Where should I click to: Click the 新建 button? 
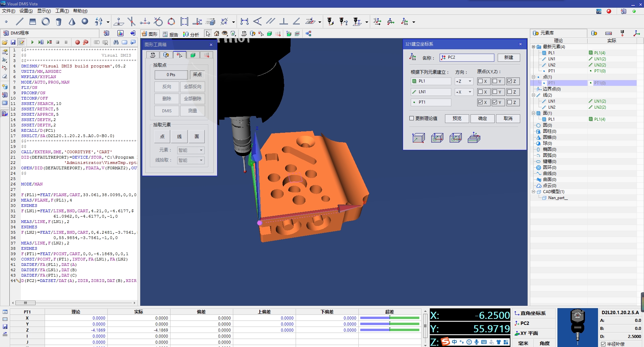click(x=509, y=57)
